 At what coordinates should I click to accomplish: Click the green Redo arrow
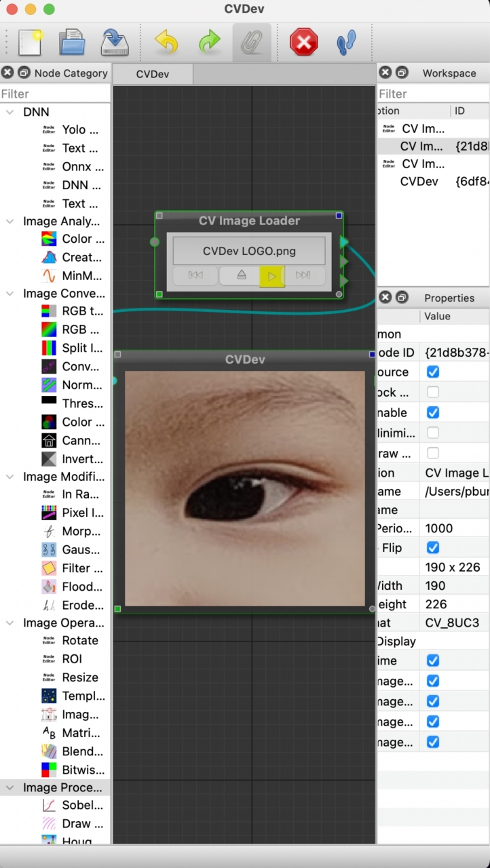point(210,43)
